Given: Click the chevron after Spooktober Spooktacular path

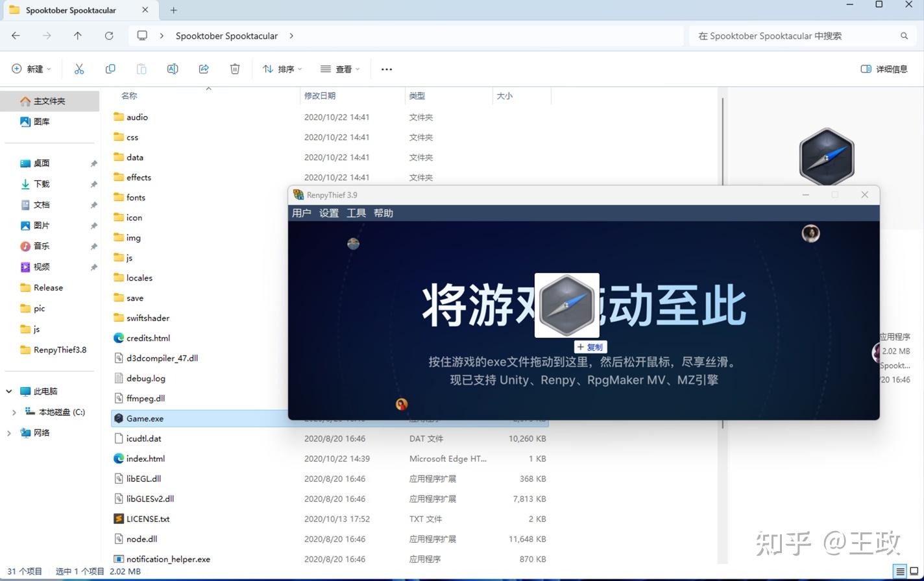Looking at the screenshot, I should point(291,36).
